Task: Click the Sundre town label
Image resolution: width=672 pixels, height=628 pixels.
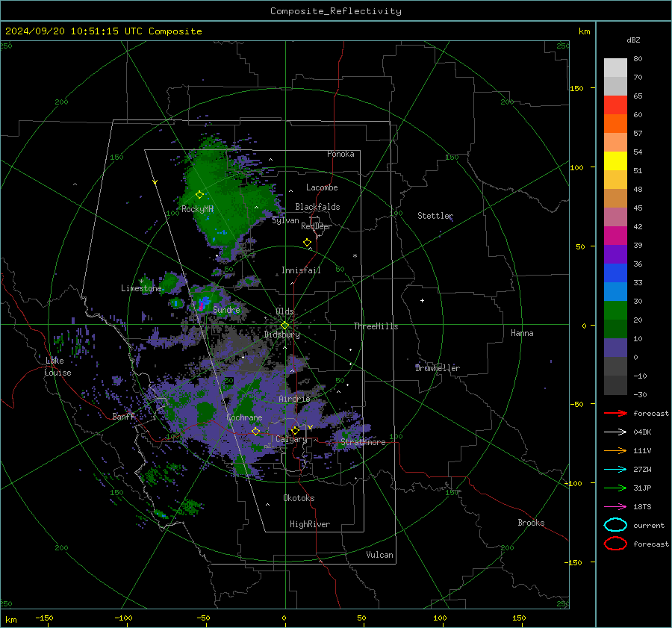Action: pos(226,309)
